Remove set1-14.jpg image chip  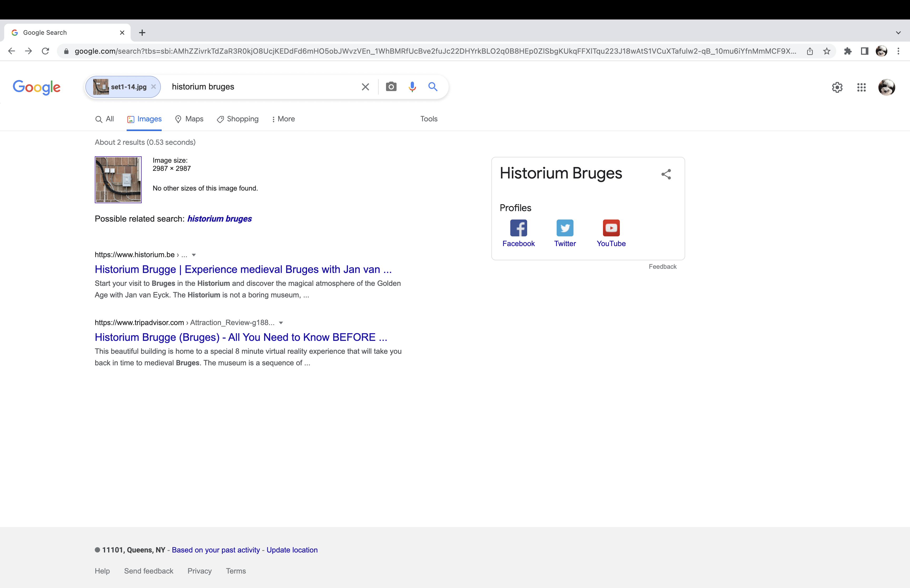(x=154, y=87)
